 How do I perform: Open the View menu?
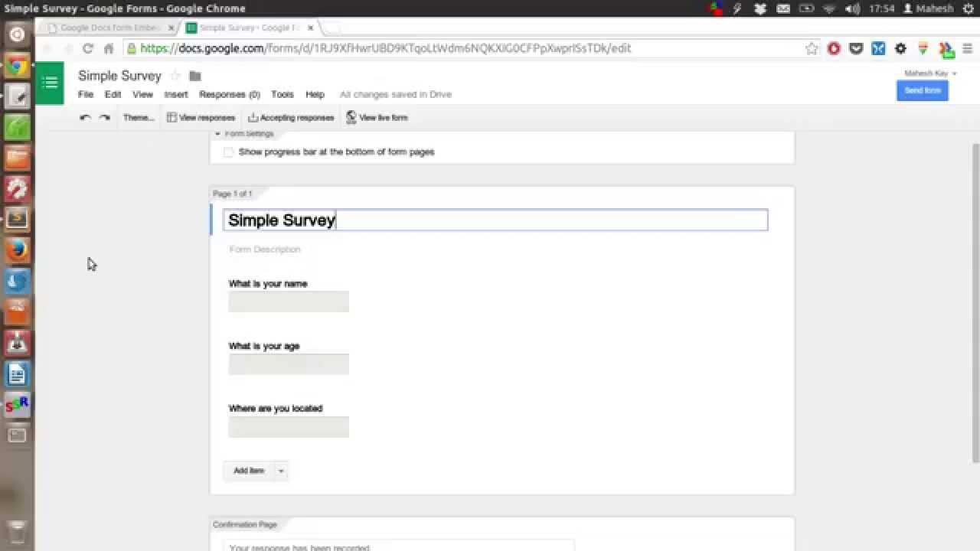point(143,94)
